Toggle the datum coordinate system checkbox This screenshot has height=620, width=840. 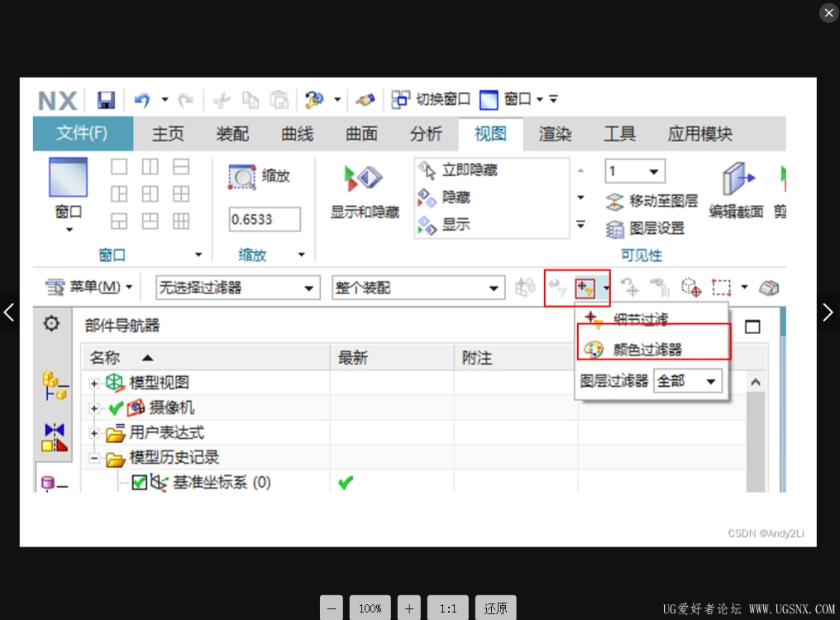coord(139,482)
